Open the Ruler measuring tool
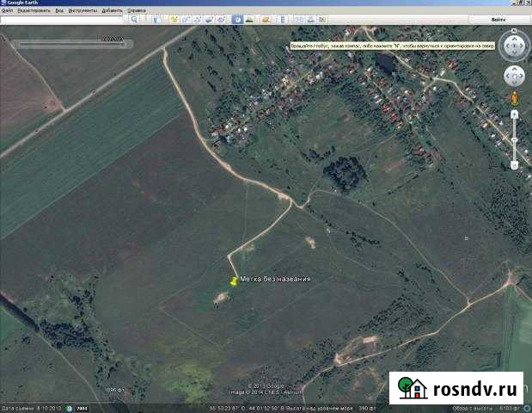Image resolution: width=532 pixels, height=413 pixels. click(x=284, y=18)
